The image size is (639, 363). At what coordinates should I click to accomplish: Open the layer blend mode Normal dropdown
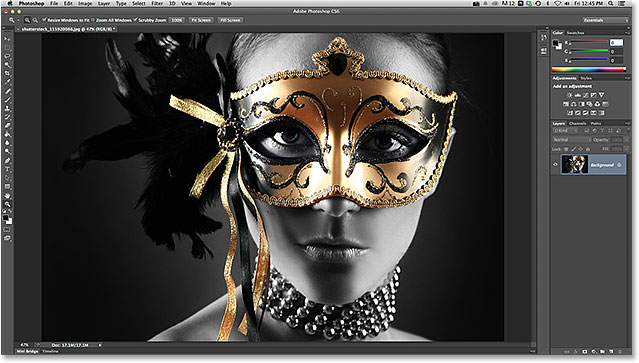572,140
